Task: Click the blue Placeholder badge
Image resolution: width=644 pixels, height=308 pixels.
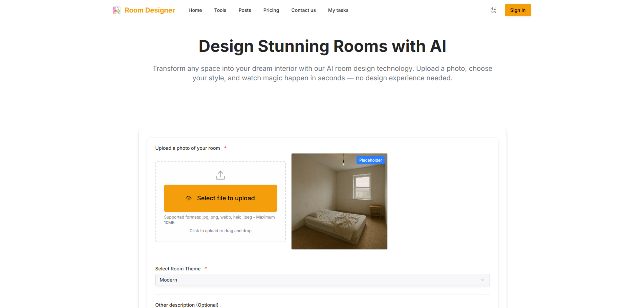Action: [x=370, y=160]
